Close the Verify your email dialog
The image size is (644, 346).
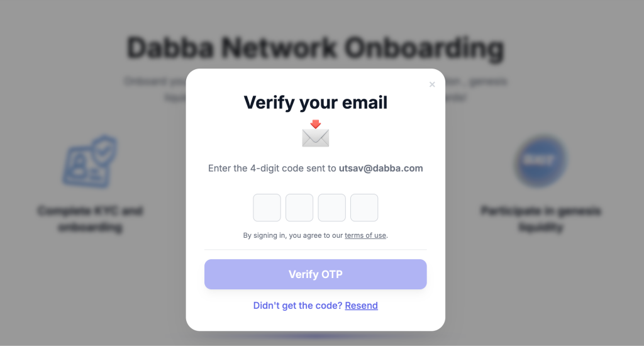(x=432, y=84)
